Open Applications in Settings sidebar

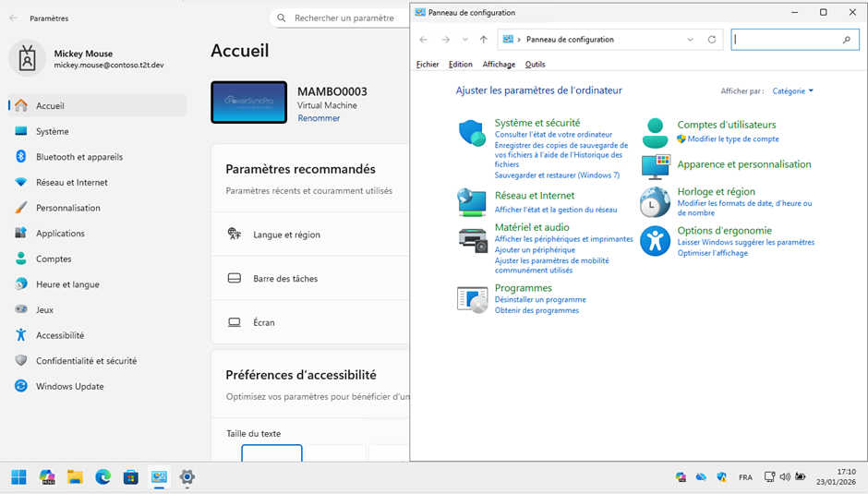pyautogui.click(x=98, y=234)
